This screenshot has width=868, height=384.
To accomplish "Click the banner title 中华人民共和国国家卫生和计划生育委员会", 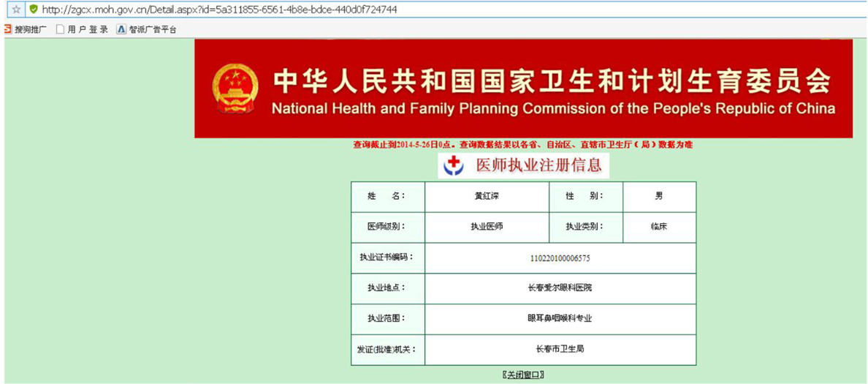I will click(x=552, y=81).
